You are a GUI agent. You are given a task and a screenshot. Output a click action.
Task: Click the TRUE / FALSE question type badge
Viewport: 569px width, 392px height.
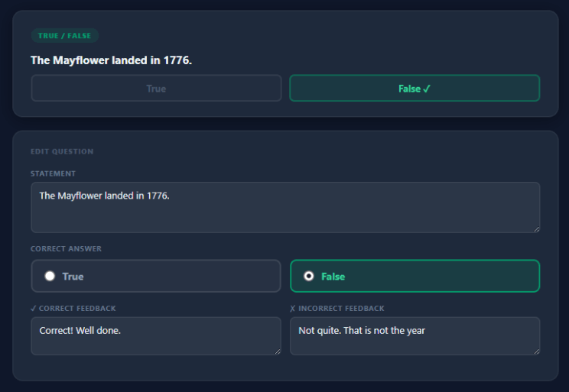tap(64, 36)
